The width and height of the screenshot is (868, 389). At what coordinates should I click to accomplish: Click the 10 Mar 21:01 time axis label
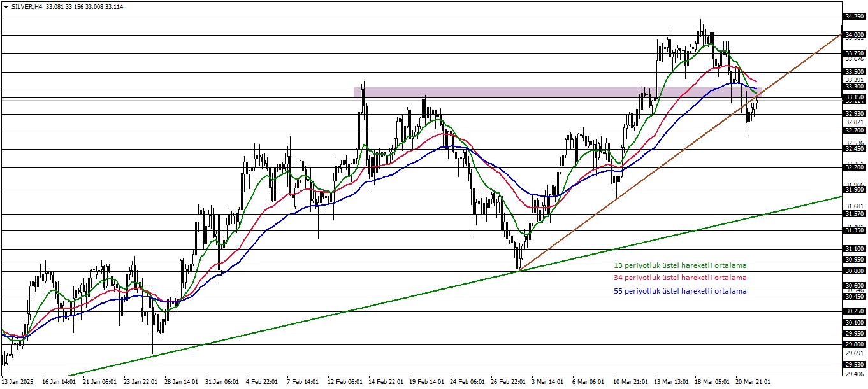(x=630, y=382)
